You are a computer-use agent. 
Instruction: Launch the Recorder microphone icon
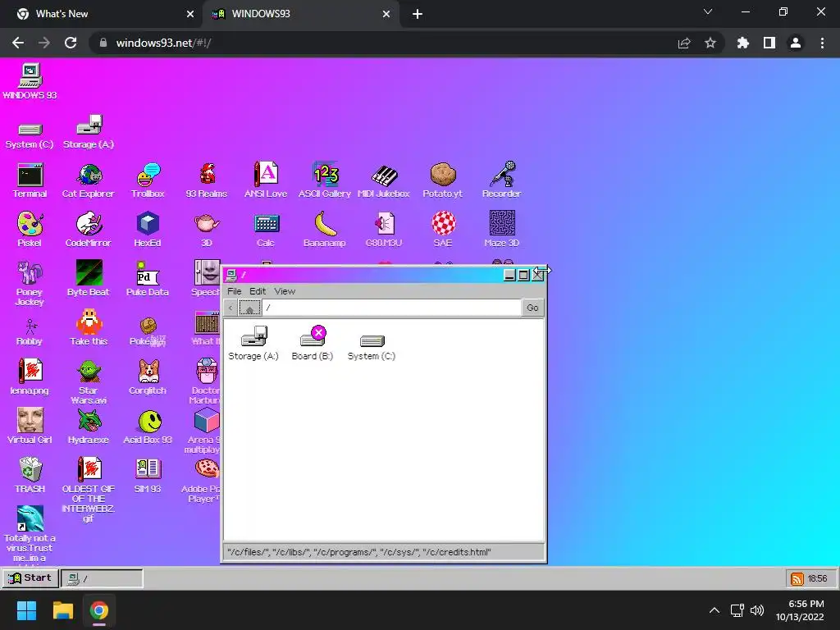501,180
